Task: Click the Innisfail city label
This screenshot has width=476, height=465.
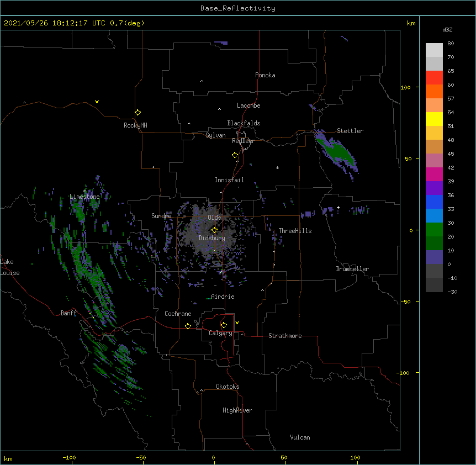Action: 229,180
